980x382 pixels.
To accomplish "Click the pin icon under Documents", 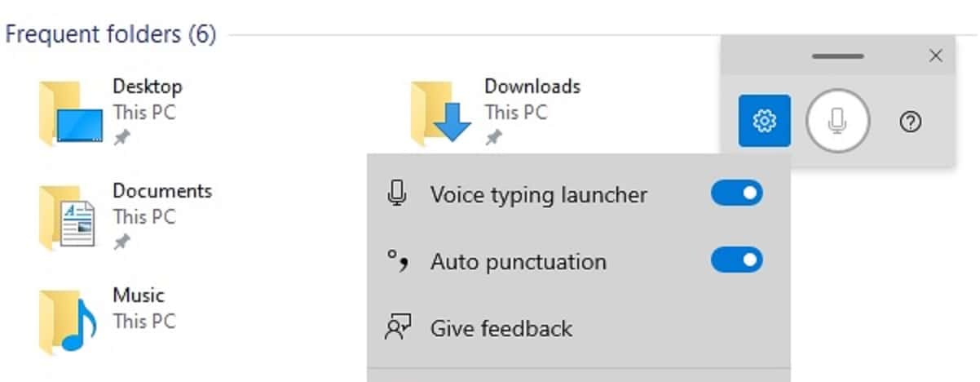I will point(122,242).
